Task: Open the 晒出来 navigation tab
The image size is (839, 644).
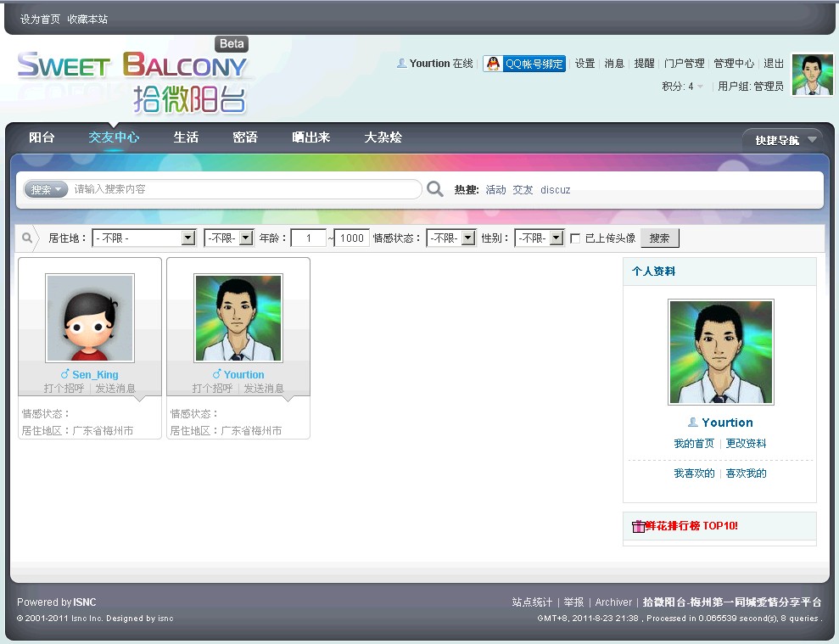Action: point(310,137)
